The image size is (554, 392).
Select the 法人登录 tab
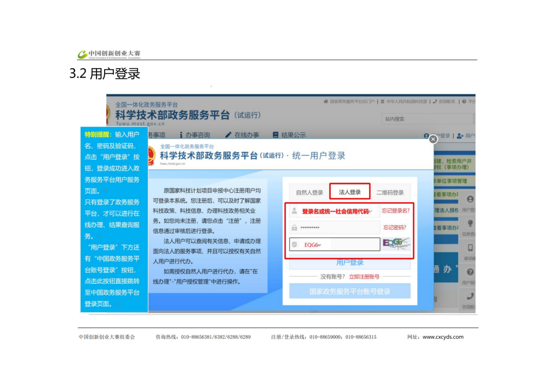click(349, 192)
